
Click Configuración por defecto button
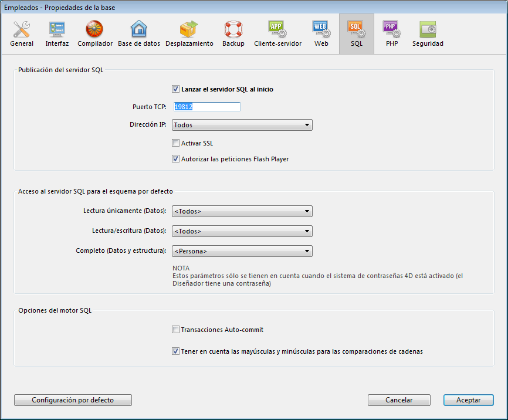click(73, 400)
